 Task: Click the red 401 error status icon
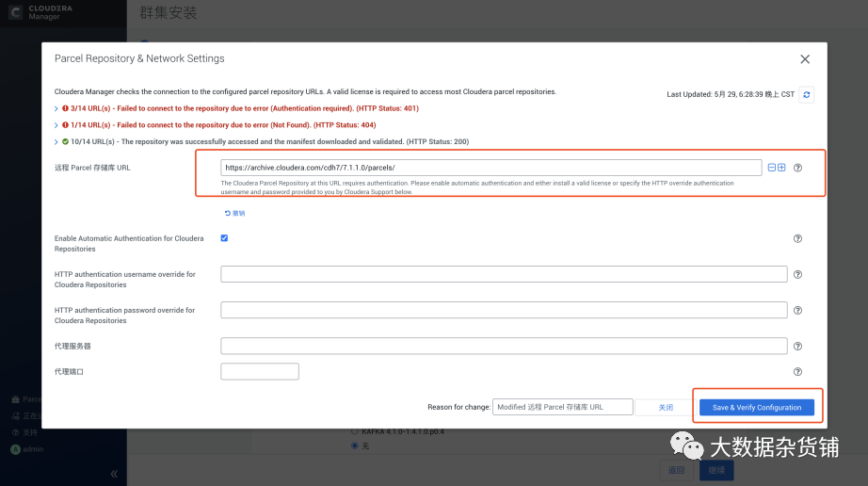click(x=65, y=108)
